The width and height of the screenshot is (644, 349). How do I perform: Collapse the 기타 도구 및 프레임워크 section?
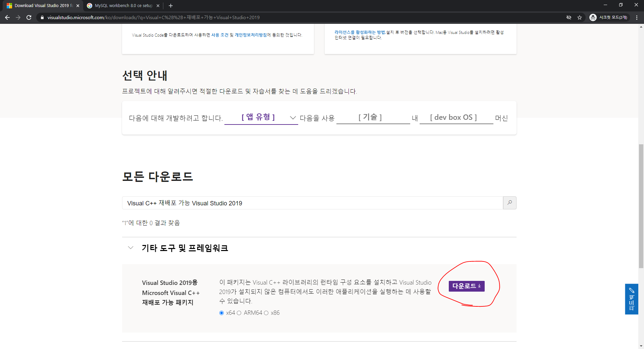click(131, 248)
